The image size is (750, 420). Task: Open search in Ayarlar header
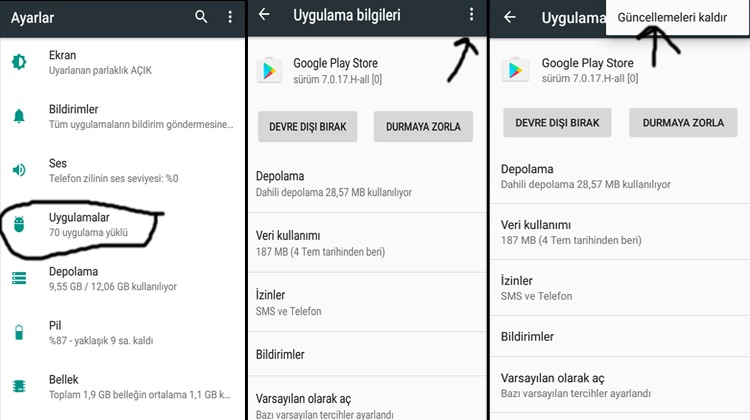[201, 17]
